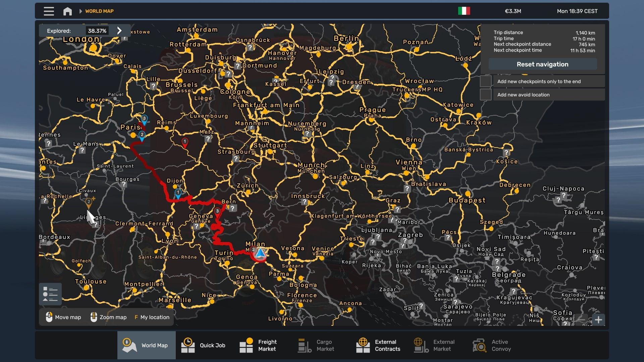The image size is (644, 362).
Task: Click the Prague city label
Action: [373, 110]
